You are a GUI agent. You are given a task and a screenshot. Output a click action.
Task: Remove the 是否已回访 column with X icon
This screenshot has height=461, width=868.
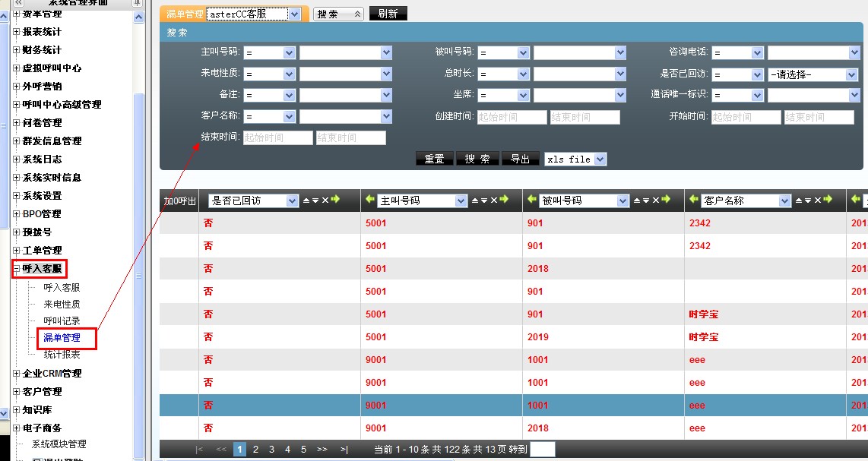click(325, 201)
